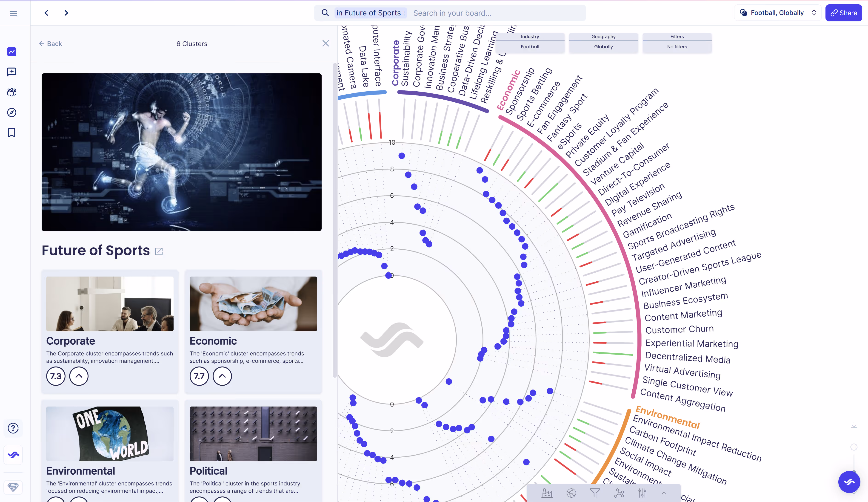
Task: Click the 'in Future of Sports' search tag
Action: click(x=371, y=13)
